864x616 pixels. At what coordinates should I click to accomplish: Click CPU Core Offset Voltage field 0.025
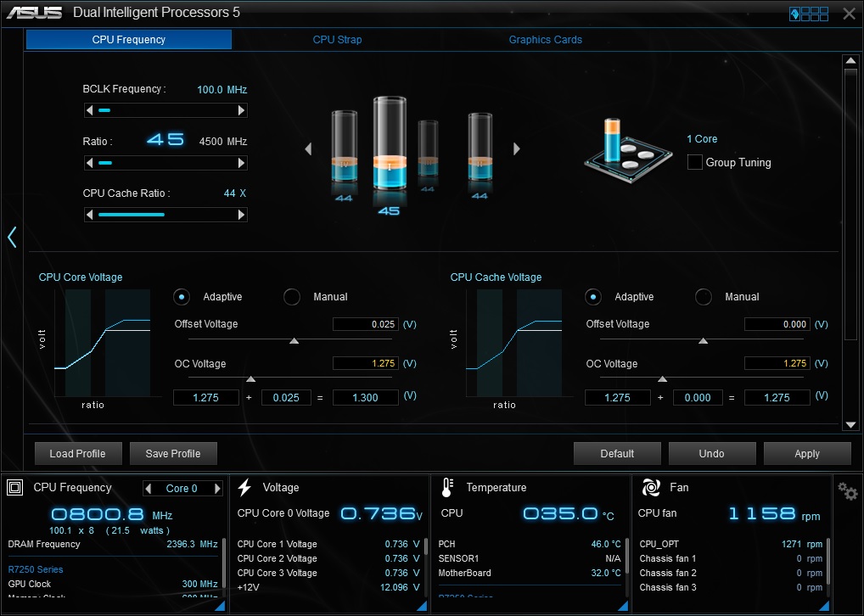(x=365, y=324)
